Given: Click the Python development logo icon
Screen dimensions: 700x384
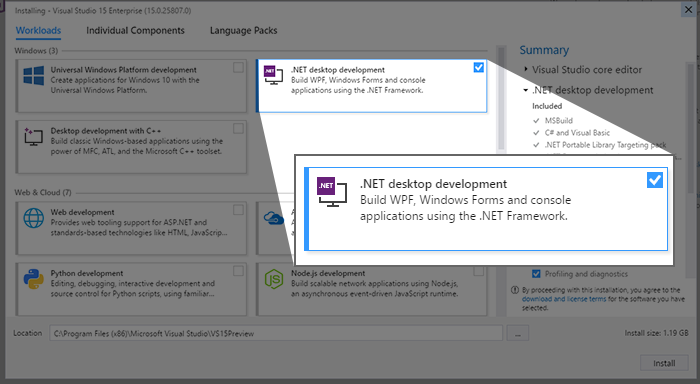Looking at the screenshot, I should click(33, 279).
